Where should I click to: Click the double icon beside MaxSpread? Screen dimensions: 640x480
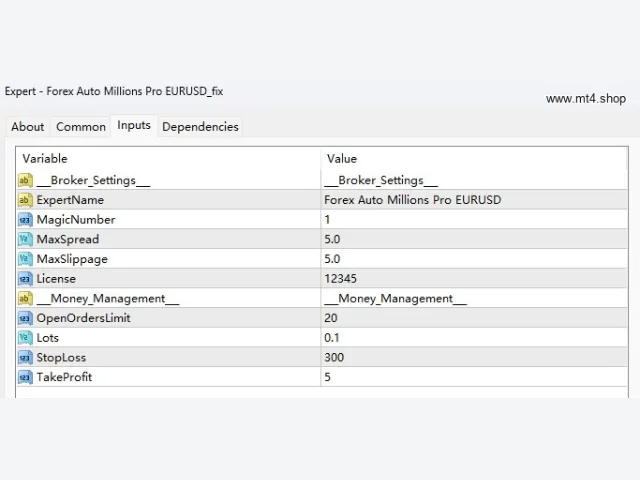pos(25,239)
